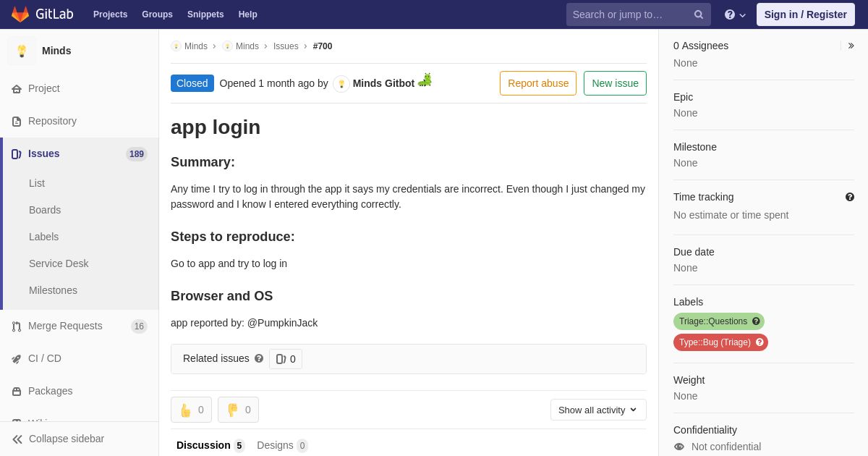Open Boards under Issues
Image resolution: width=868 pixels, height=456 pixels.
point(45,210)
